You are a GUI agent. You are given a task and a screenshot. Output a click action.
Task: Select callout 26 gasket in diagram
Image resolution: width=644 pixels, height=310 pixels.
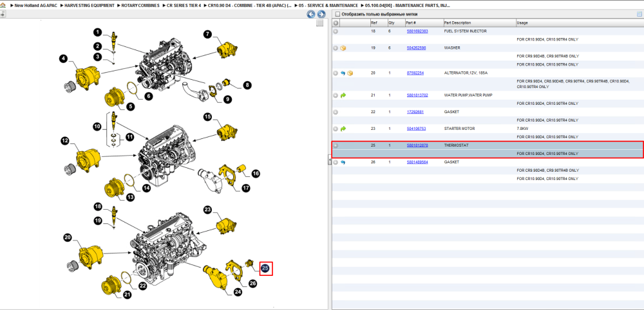[253, 283]
